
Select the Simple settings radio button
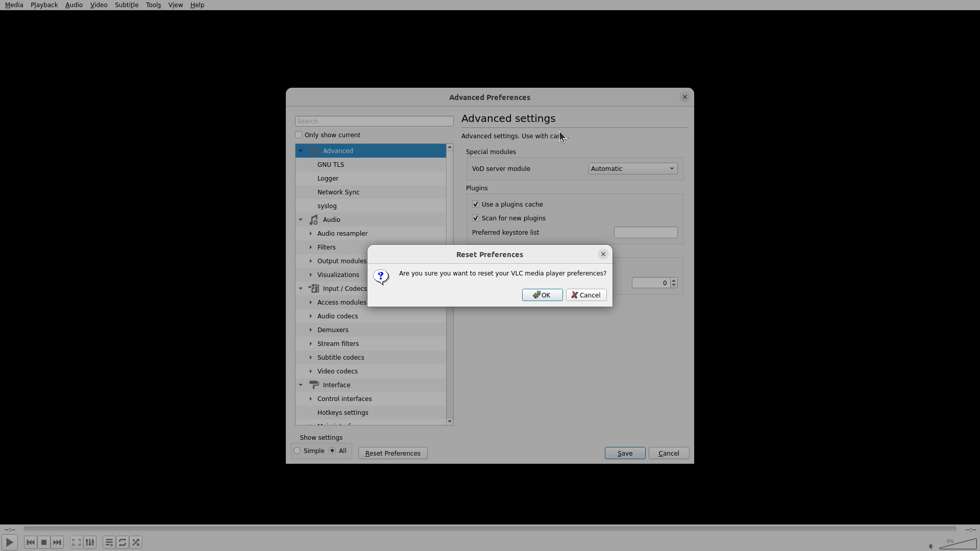tap(298, 451)
